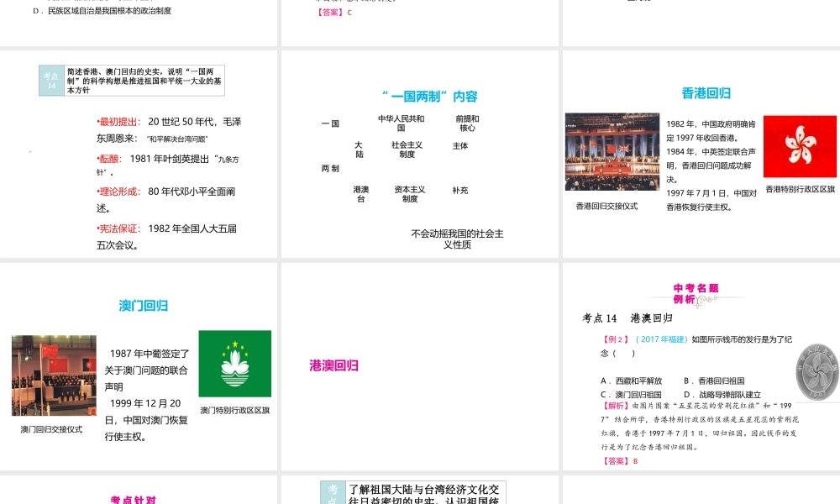Screen dimensions: 840x504
Task: Select the '香港回归' slide title
Action: click(706, 93)
